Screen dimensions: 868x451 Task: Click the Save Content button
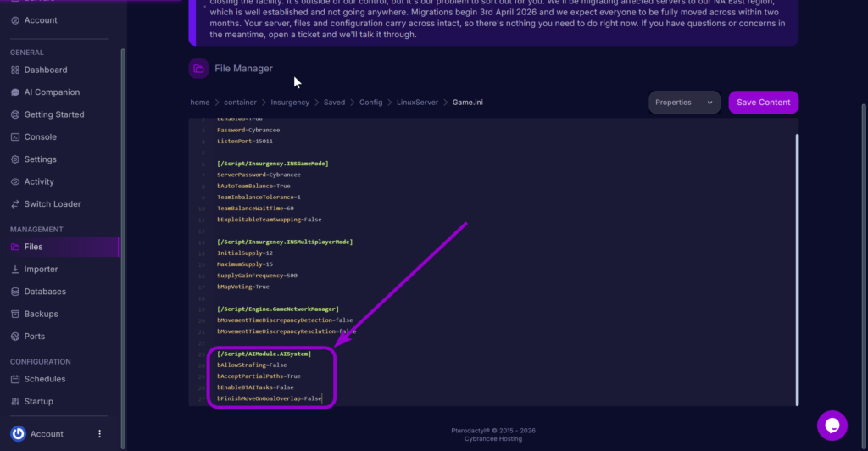pos(764,103)
